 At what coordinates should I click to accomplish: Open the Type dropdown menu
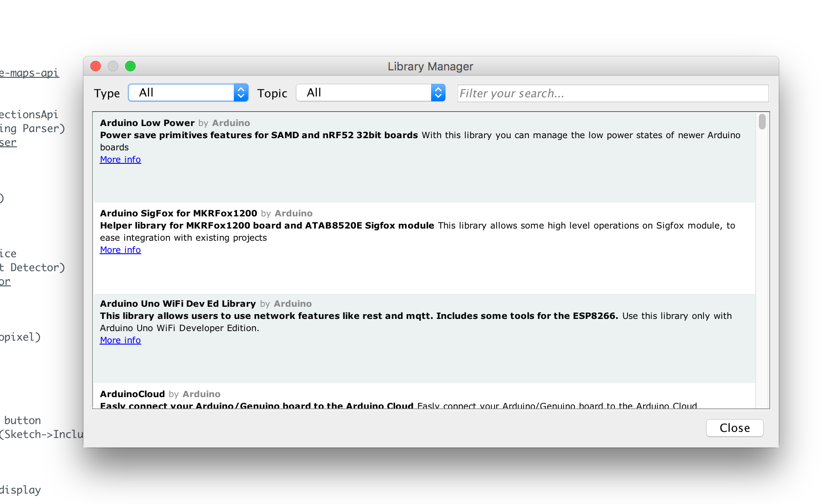183,93
